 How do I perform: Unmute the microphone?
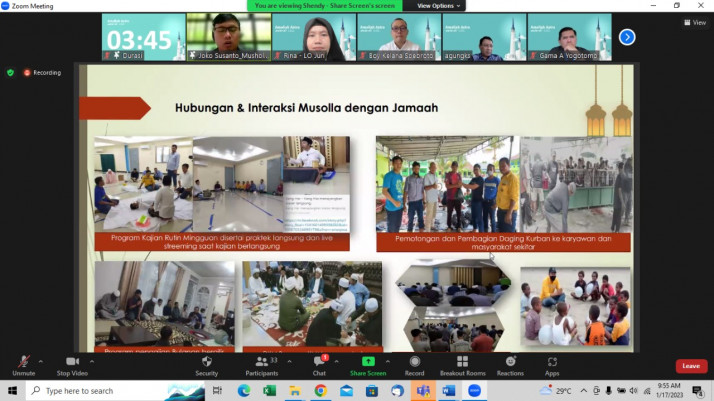click(23, 363)
